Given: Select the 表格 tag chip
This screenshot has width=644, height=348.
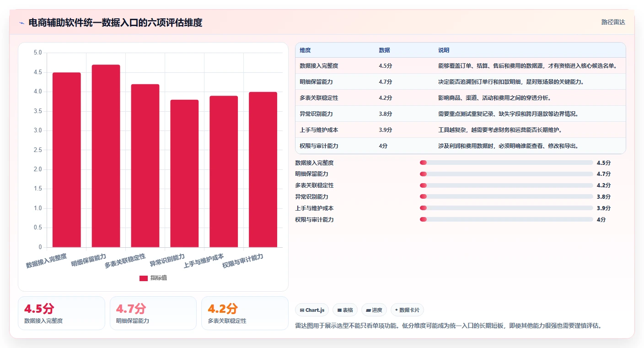Looking at the screenshot, I should (x=345, y=310).
